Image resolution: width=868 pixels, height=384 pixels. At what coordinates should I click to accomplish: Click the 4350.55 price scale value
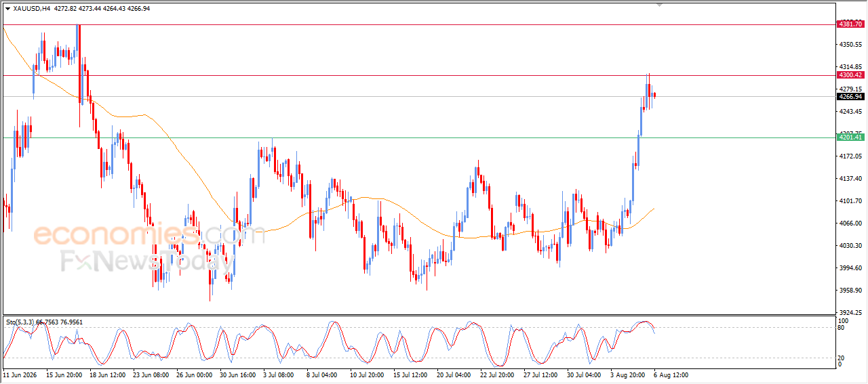click(x=850, y=44)
